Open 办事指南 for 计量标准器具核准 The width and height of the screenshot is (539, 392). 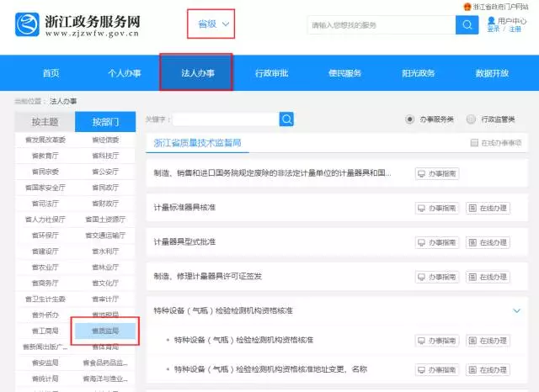tap(437, 208)
